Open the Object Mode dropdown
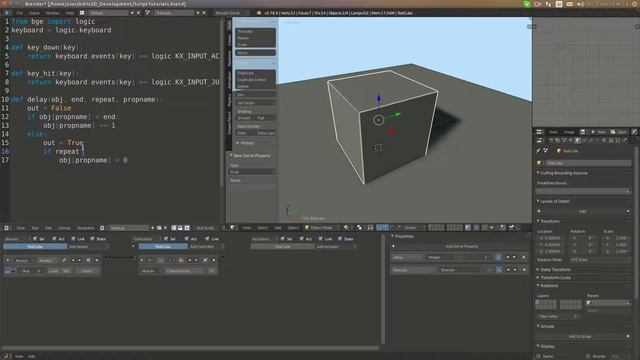Viewport: 640px width, 360px height. (x=322, y=227)
